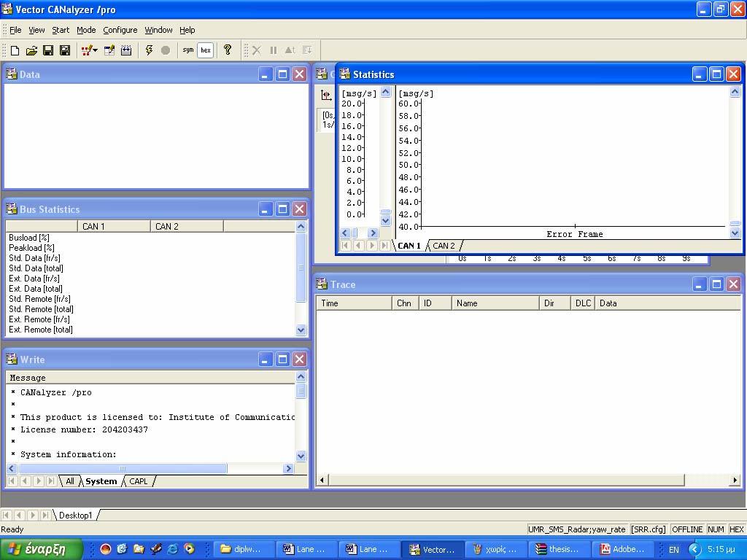Open the Help menu

pos(187,30)
